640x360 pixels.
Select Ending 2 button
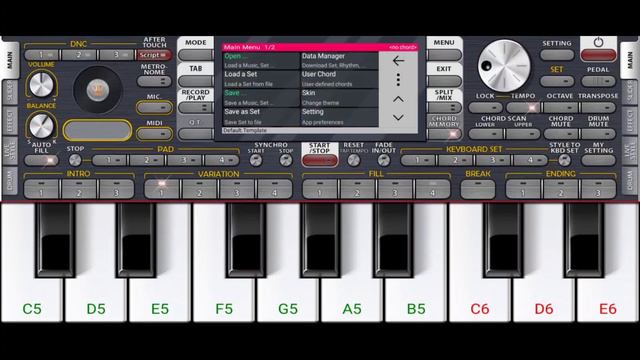pos(560,189)
